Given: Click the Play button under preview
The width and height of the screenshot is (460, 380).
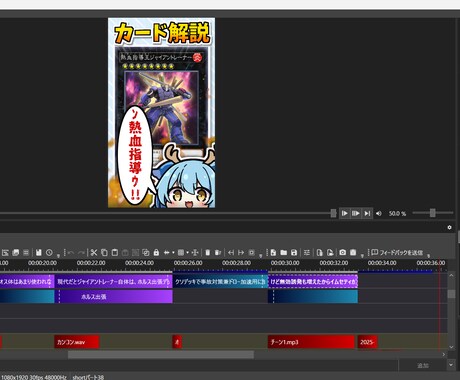Looking at the screenshot, I should point(345,213).
